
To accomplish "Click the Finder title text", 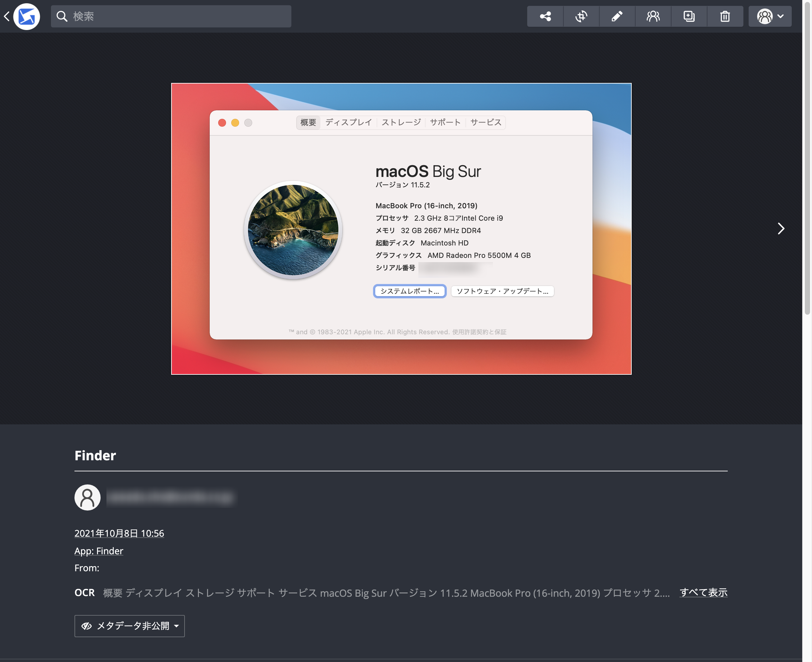I will (x=95, y=455).
